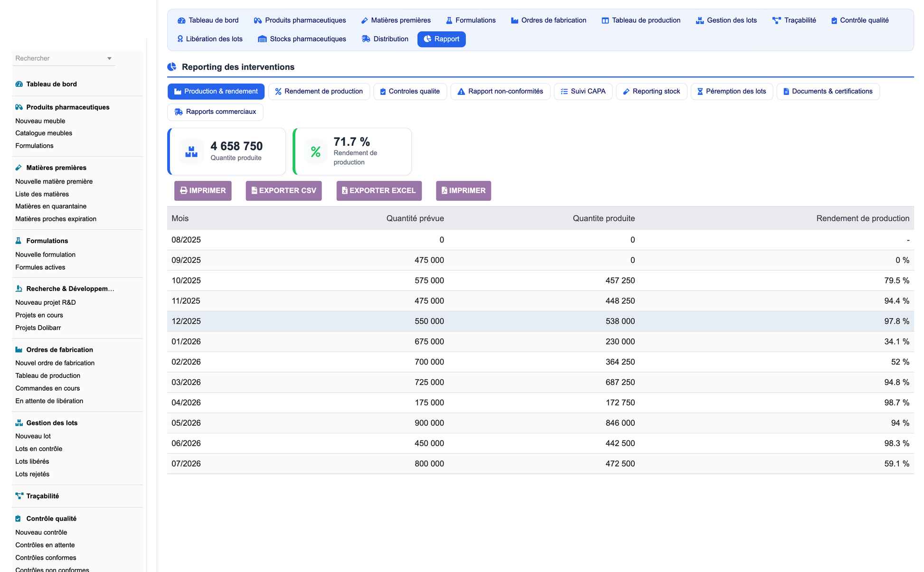The image size is (924, 572).
Task: Click the Traçabilité network icon in sidebar
Action: 19,496
